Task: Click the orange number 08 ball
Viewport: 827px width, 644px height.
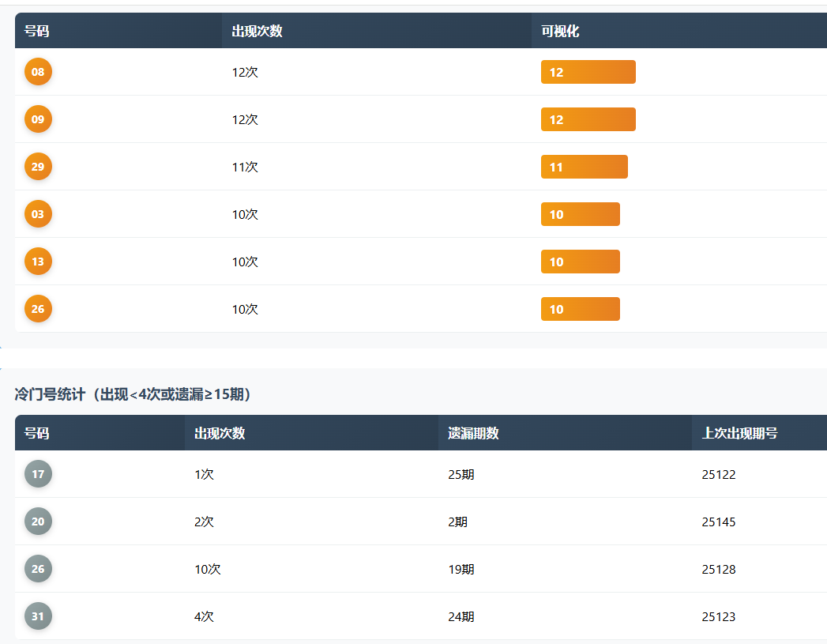Action: point(38,72)
